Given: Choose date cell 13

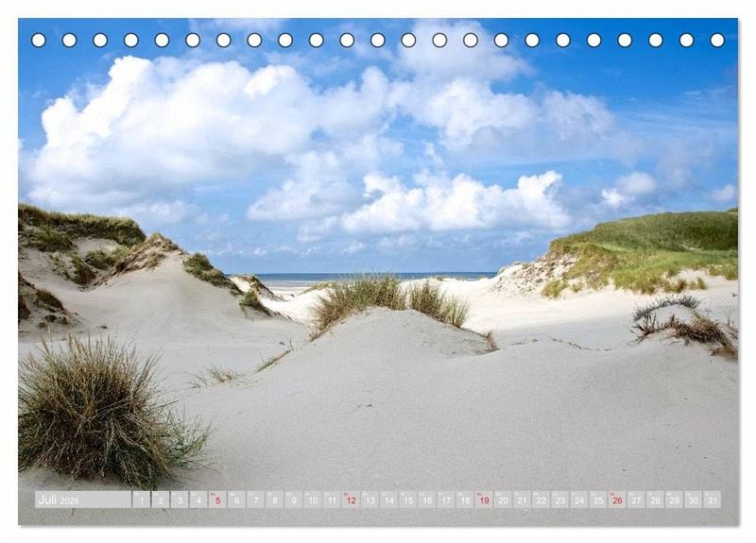Looking at the screenshot, I should point(370,500).
